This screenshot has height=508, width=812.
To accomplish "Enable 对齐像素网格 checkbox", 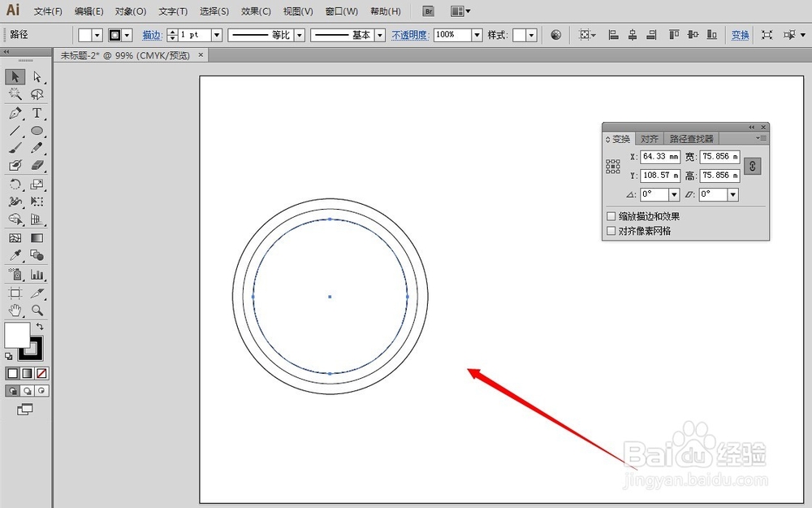I will point(611,231).
